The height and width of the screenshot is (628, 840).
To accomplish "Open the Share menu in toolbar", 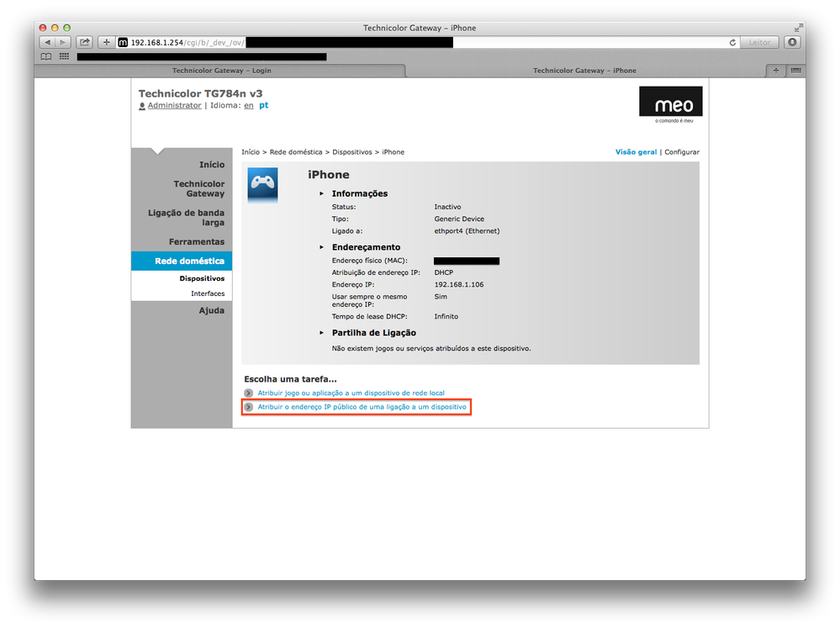I will (x=85, y=42).
